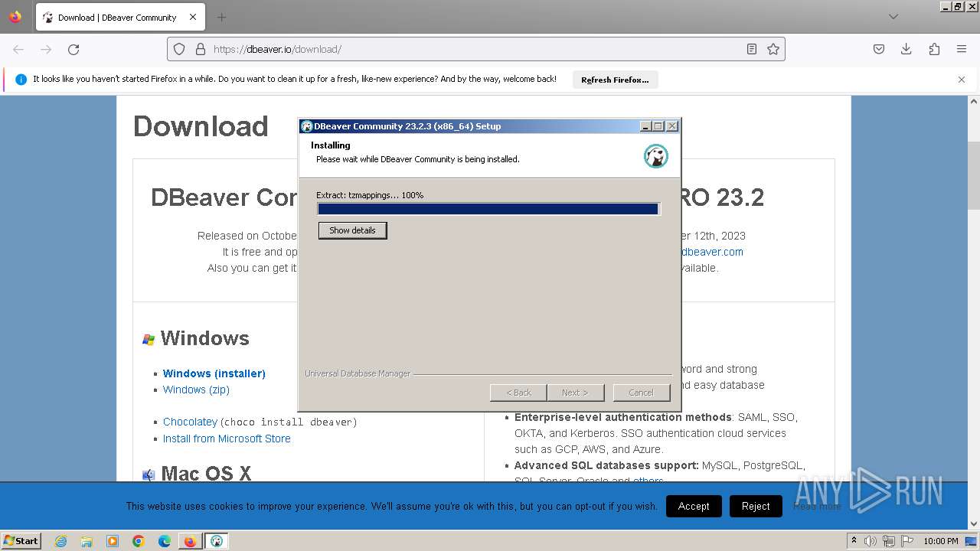Reject cookies with the Reject button
This screenshot has height=551, width=980.
point(756,506)
